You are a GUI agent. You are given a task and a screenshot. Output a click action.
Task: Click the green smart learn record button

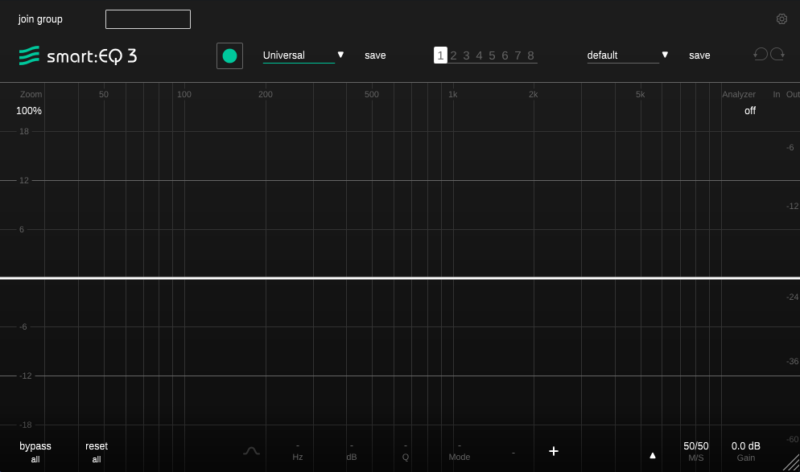pos(230,56)
